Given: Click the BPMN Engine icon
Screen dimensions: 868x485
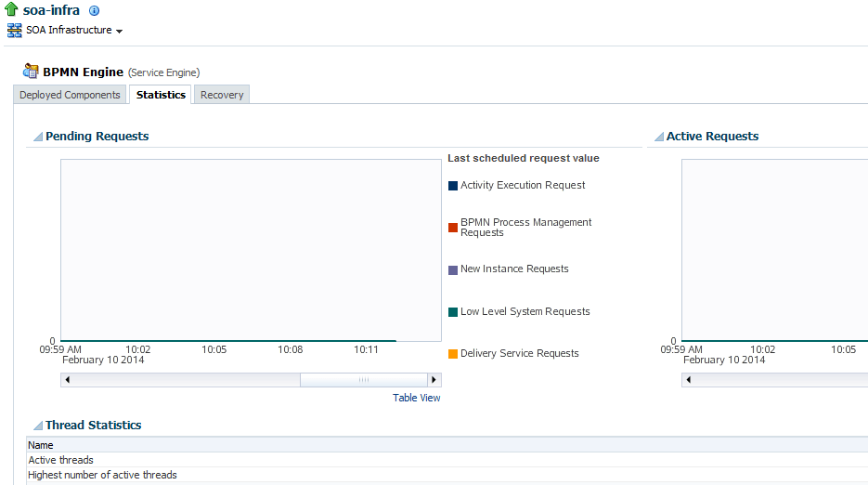Looking at the screenshot, I should pos(31,71).
